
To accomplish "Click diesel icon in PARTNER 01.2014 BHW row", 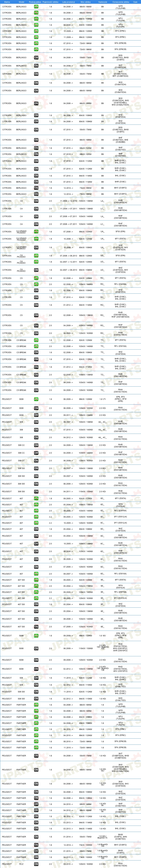I will [36, 837].
